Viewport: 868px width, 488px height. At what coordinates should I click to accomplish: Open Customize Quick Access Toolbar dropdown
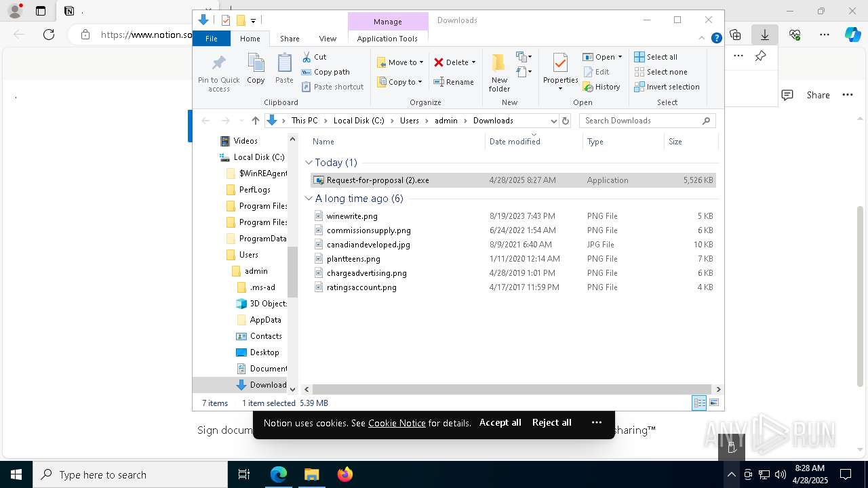pyautogui.click(x=253, y=20)
